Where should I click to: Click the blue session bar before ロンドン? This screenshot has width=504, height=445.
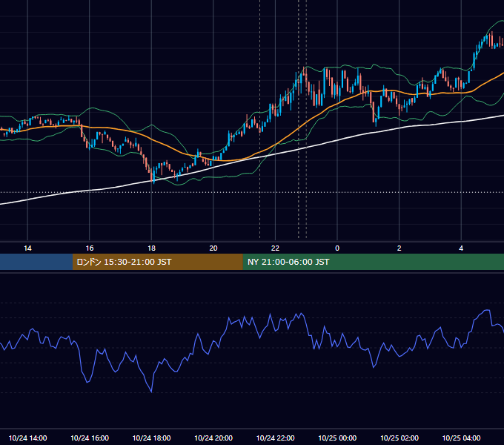(x=36, y=262)
